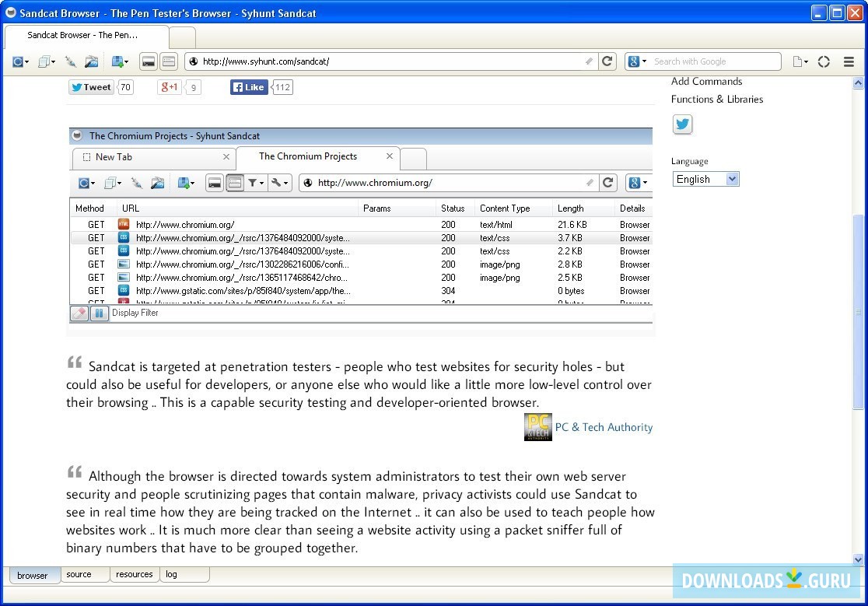Select the image/screenshot capture tool

93,61
